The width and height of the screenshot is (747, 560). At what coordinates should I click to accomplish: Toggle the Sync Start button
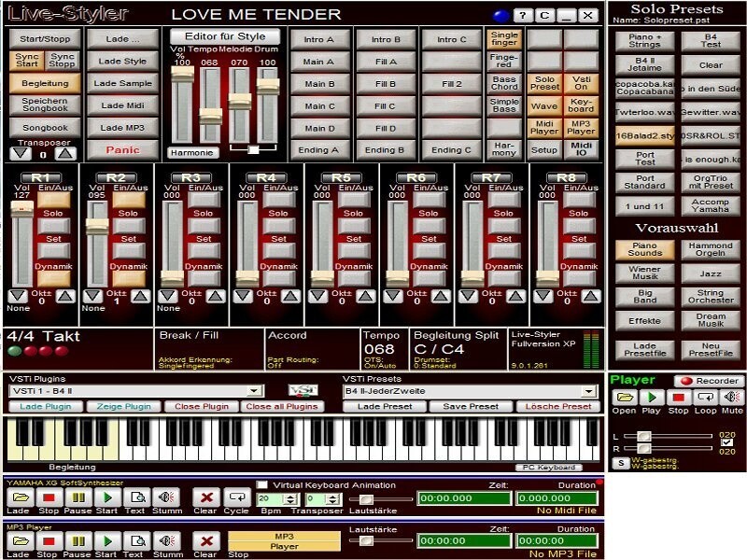click(27, 60)
